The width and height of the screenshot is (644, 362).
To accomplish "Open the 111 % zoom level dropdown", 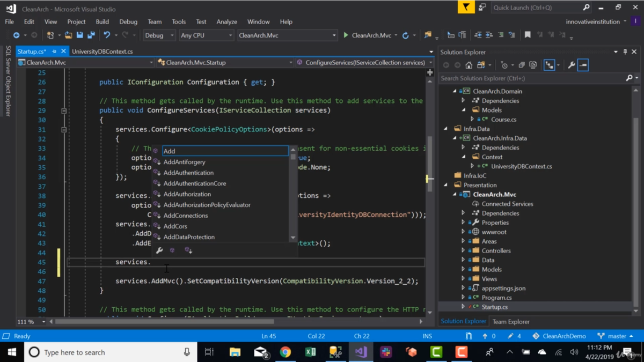I will coord(31,322).
